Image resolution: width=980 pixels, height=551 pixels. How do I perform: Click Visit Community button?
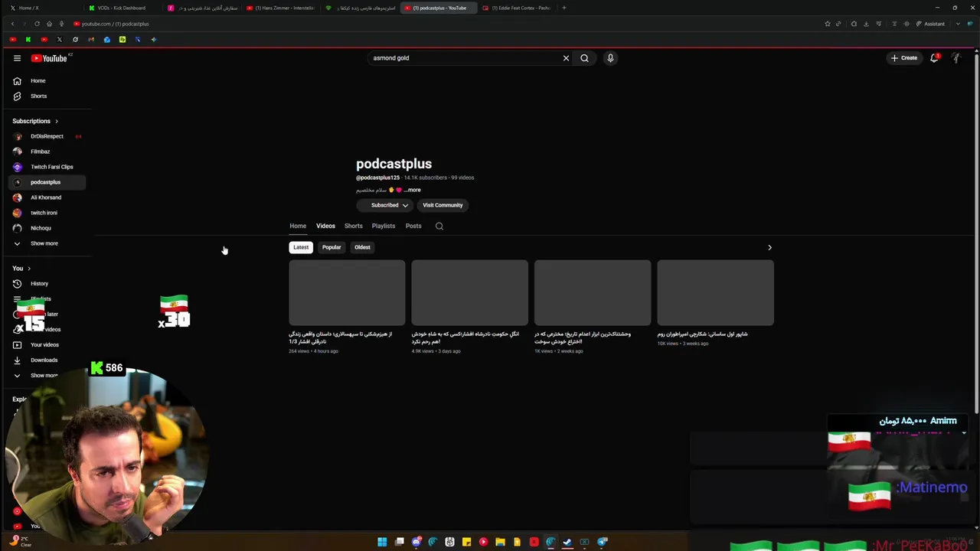pyautogui.click(x=443, y=205)
